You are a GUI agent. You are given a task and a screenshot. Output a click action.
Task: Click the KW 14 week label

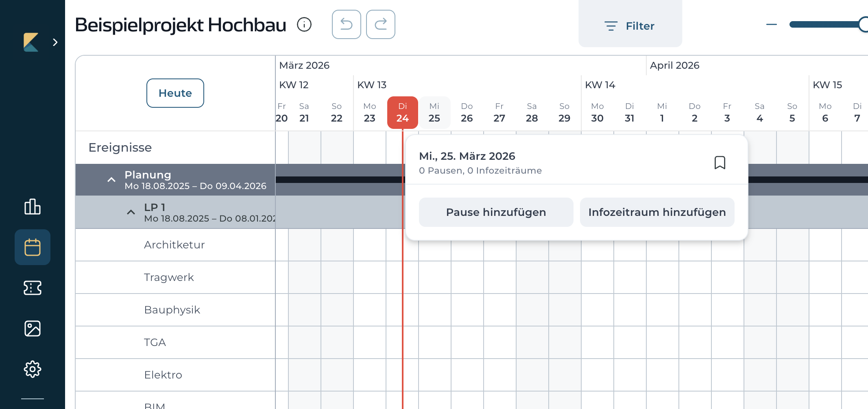600,85
